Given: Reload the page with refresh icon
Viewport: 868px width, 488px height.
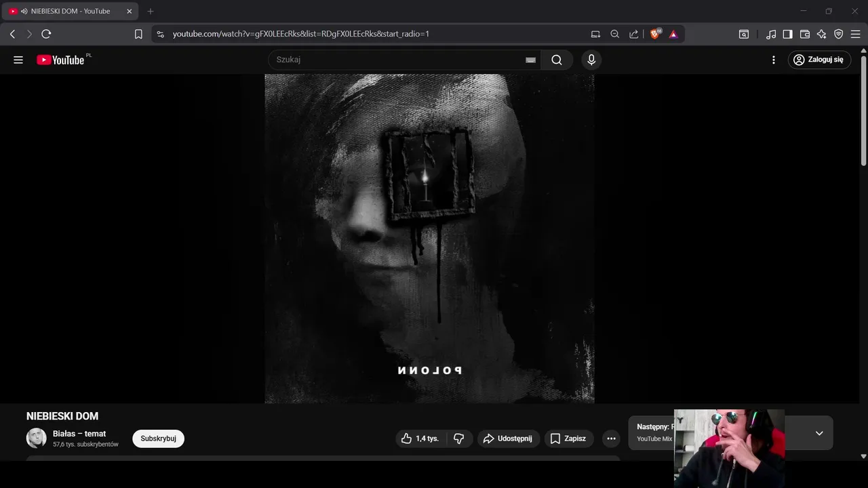Looking at the screenshot, I should 46,34.
